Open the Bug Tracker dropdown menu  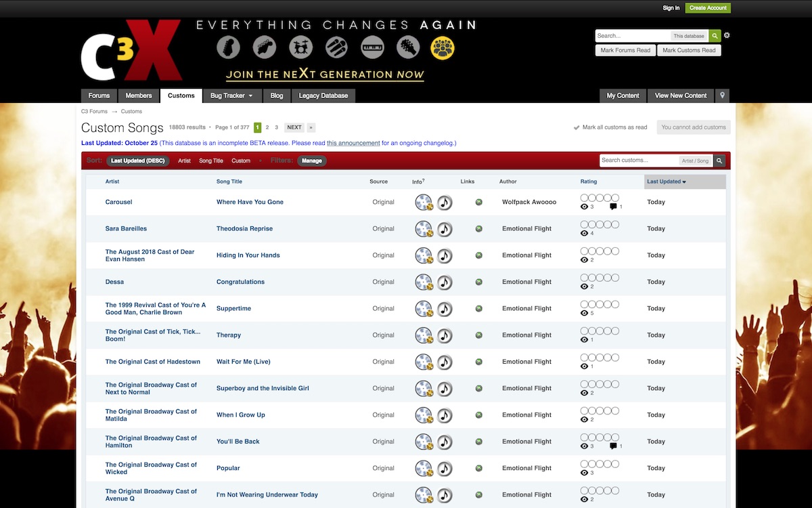coord(231,96)
